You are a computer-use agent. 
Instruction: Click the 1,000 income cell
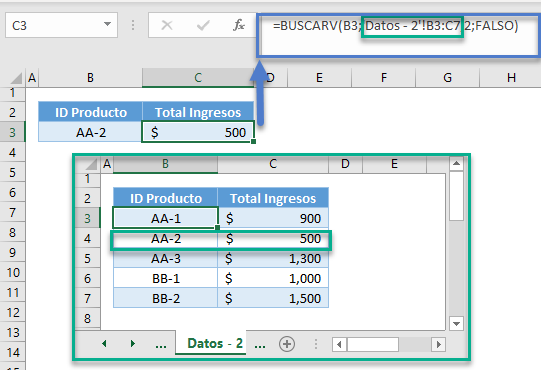pos(273,278)
